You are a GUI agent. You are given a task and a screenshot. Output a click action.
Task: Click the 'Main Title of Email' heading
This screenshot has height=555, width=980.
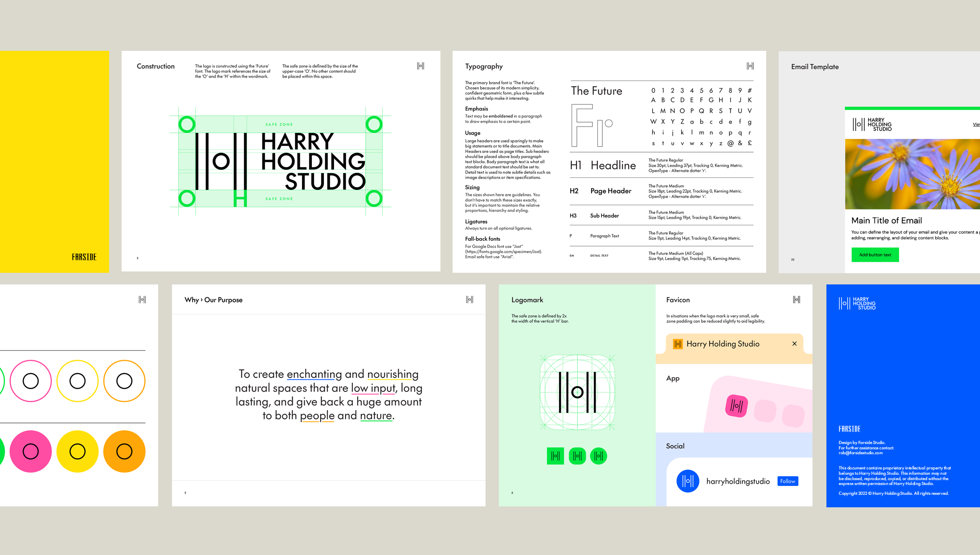[x=886, y=221]
